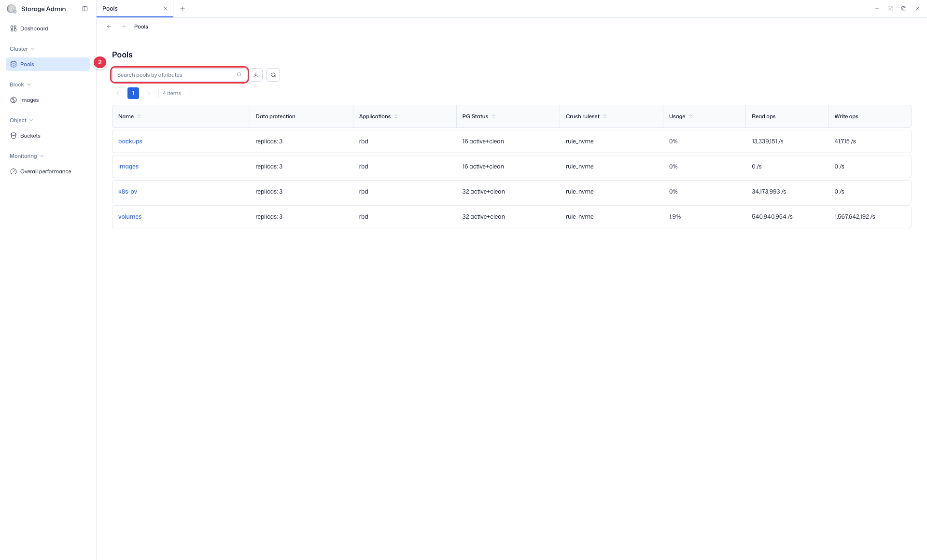Sort by Applications column
The width and height of the screenshot is (927, 560).
pyautogui.click(x=396, y=116)
